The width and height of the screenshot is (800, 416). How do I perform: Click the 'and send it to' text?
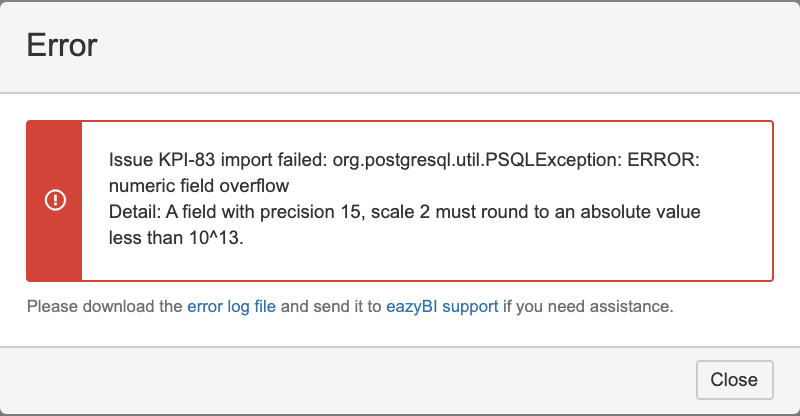tap(331, 306)
